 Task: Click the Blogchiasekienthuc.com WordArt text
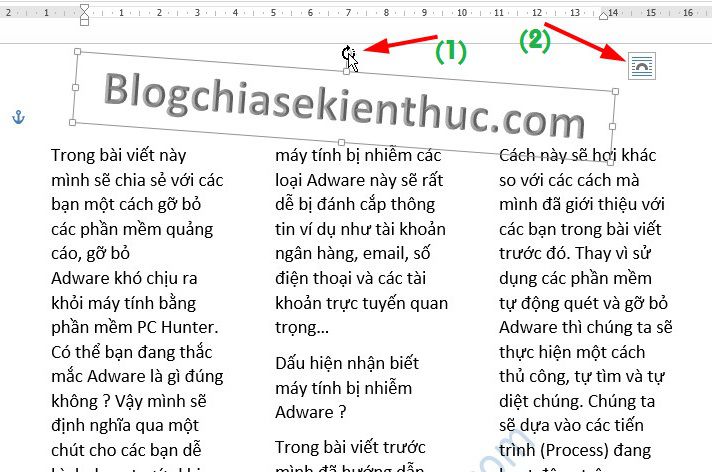[344, 106]
